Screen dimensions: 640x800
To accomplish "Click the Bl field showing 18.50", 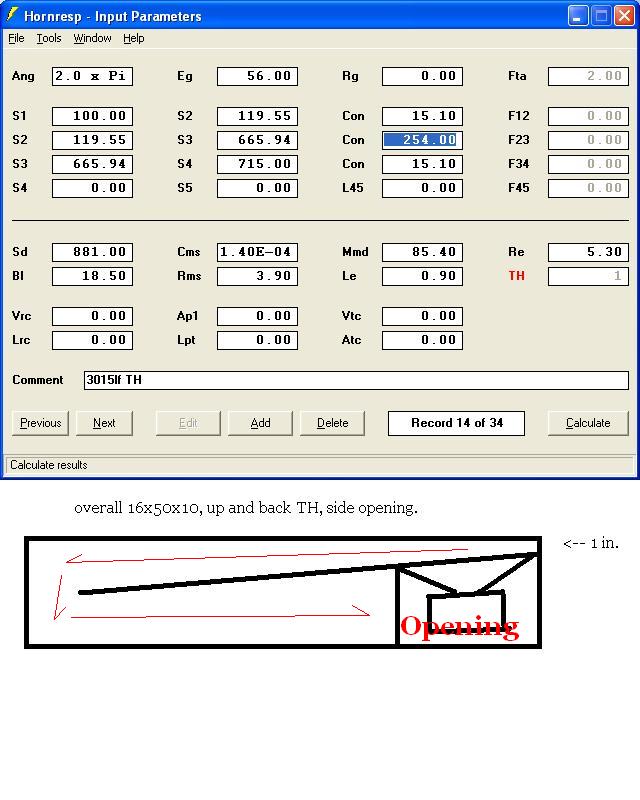I will click(x=92, y=276).
